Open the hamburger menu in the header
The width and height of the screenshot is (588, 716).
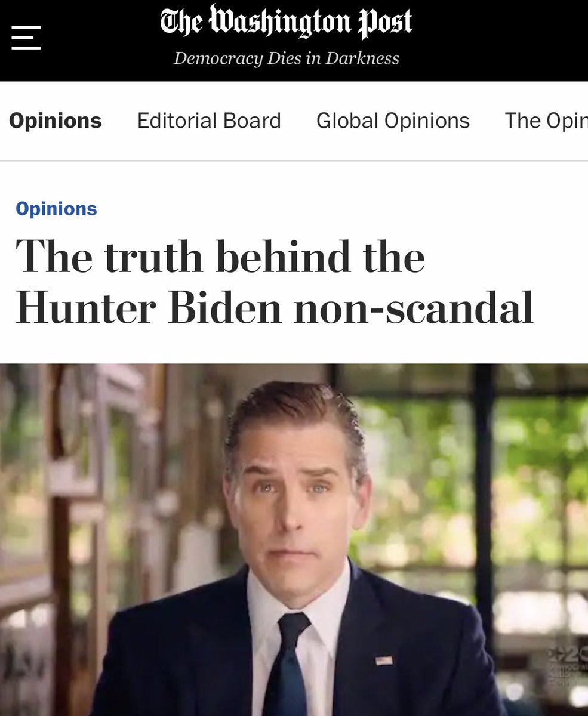pos(26,38)
